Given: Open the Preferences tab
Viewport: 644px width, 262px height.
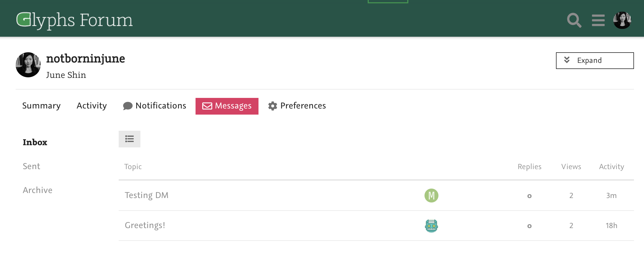Looking at the screenshot, I should (297, 106).
